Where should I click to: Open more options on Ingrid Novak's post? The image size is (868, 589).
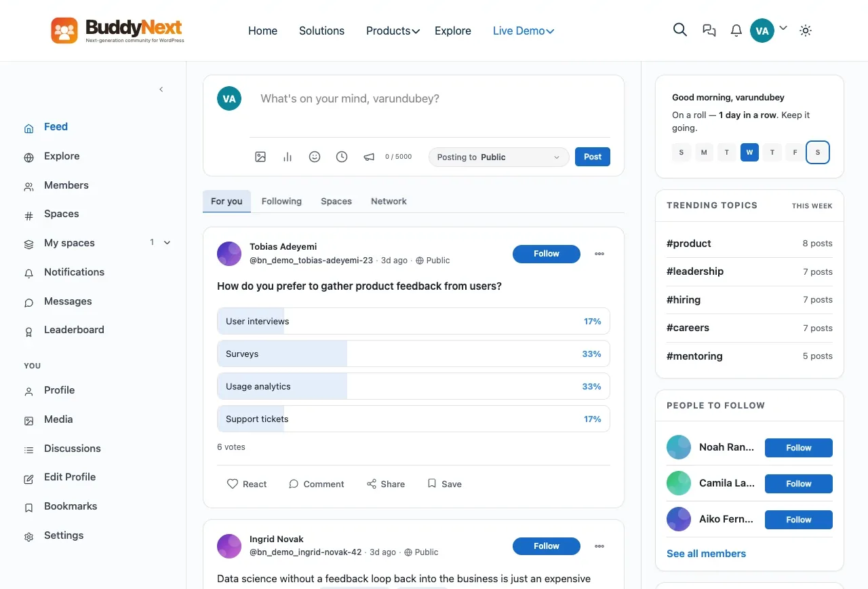coord(599,546)
